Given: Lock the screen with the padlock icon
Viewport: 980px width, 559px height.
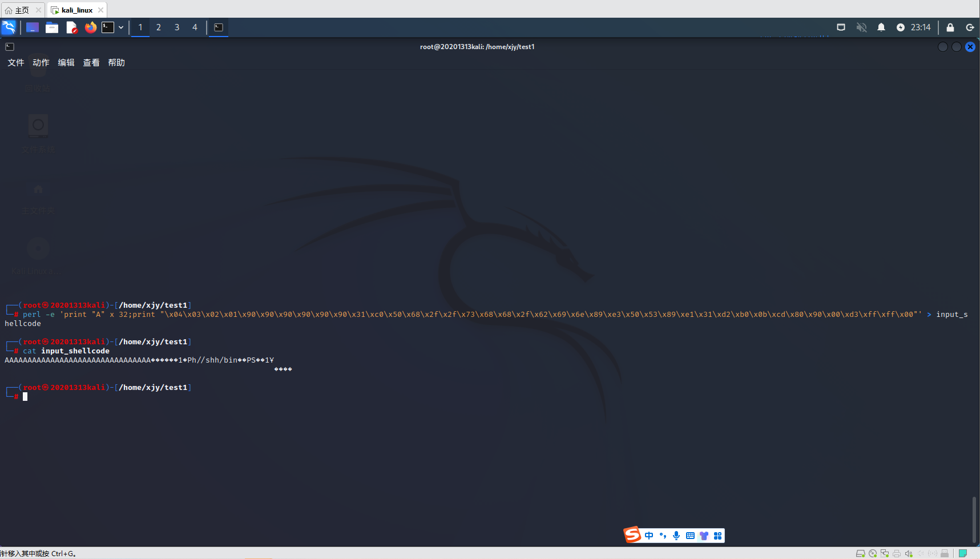Looking at the screenshot, I should [950, 27].
